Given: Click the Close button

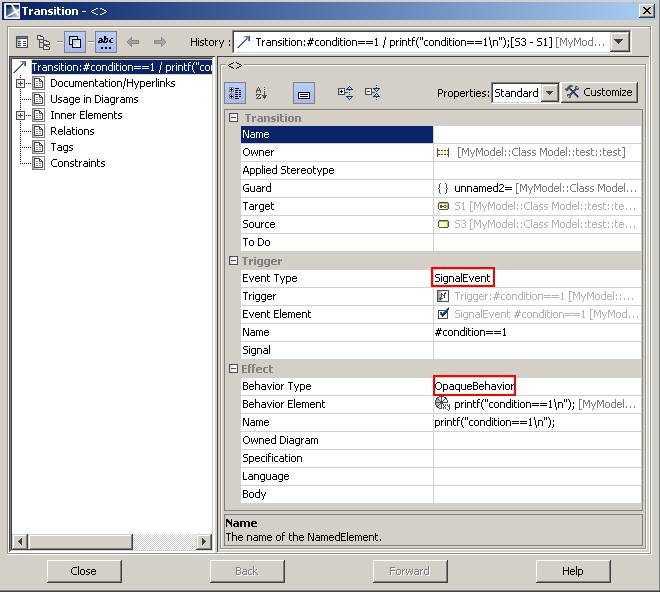Looking at the screenshot, I should click(x=84, y=571).
